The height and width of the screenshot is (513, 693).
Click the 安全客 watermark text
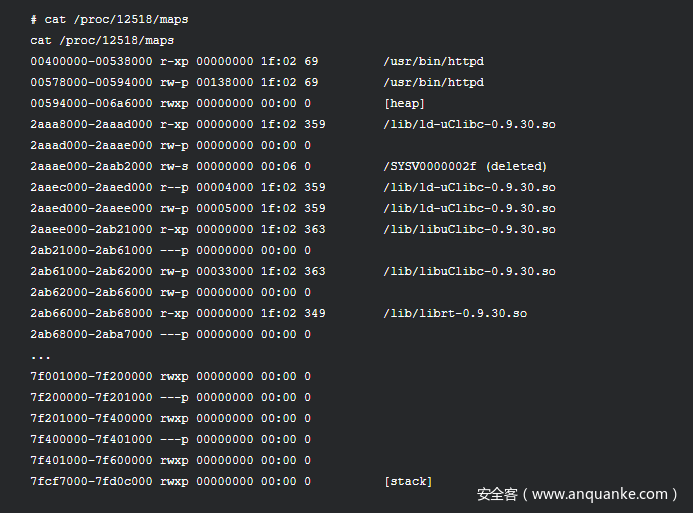pos(497,494)
